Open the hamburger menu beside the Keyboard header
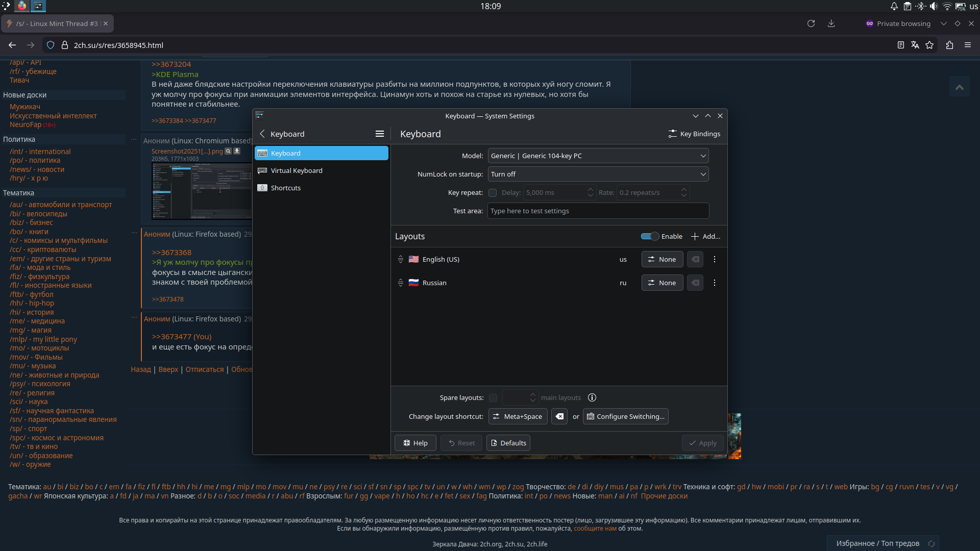The height and width of the screenshot is (551, 980). 379,134
